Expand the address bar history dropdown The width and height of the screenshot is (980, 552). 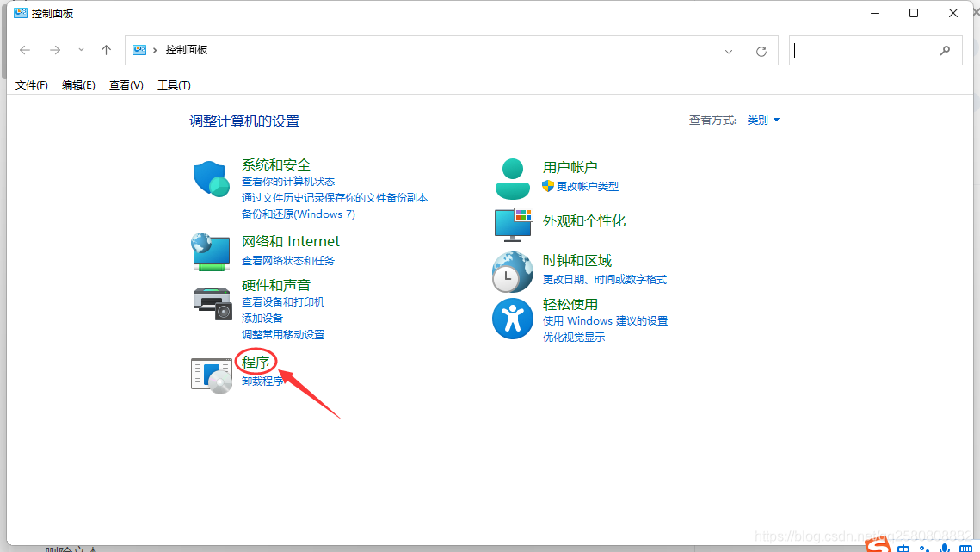click(729, 52)
